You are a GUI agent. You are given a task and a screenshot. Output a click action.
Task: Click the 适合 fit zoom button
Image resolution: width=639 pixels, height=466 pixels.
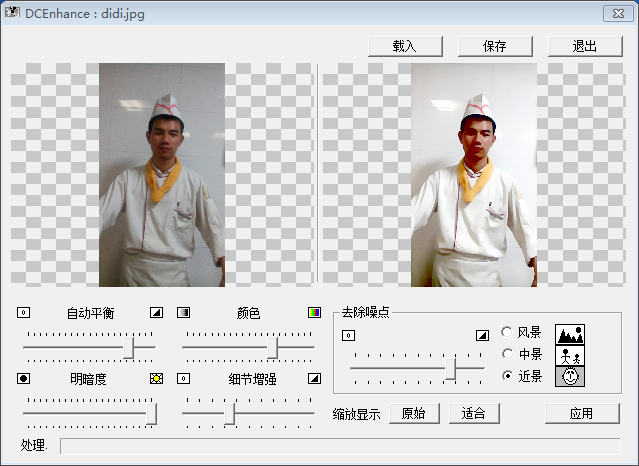[474, 413]
